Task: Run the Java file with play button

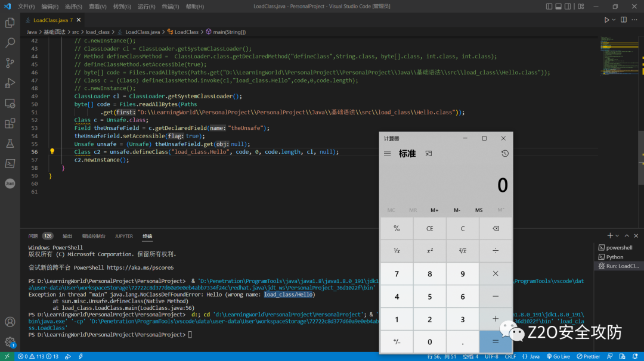Action: [x=606, y=20]
